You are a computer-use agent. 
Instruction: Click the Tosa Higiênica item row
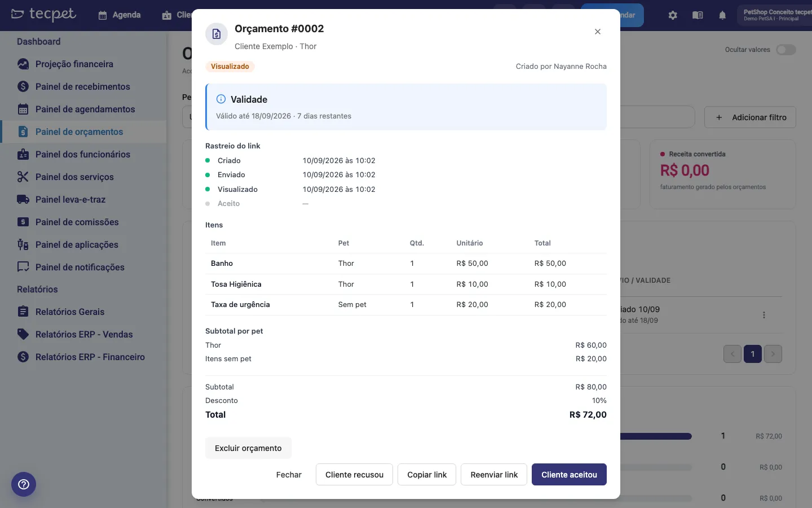[406, 284]
